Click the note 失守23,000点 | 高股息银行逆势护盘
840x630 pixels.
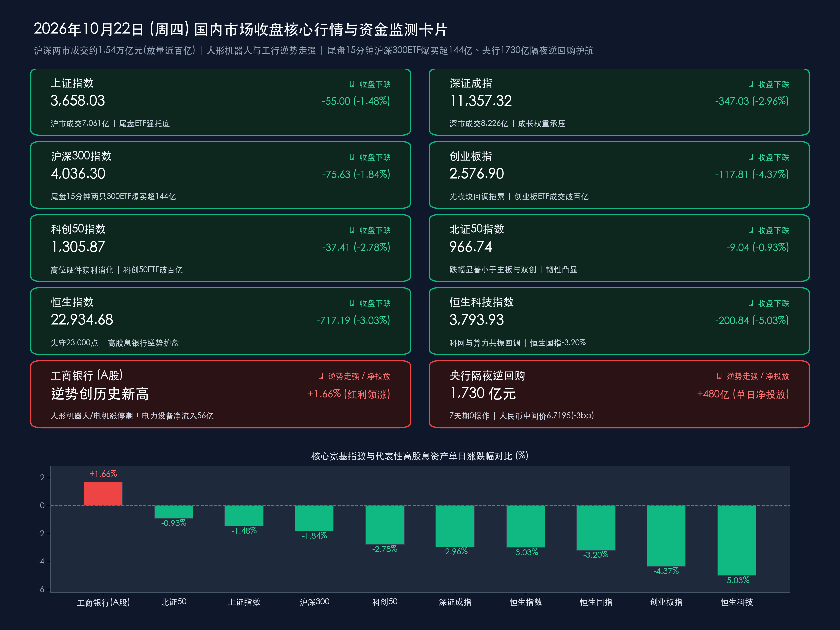[x=115, y=343]
